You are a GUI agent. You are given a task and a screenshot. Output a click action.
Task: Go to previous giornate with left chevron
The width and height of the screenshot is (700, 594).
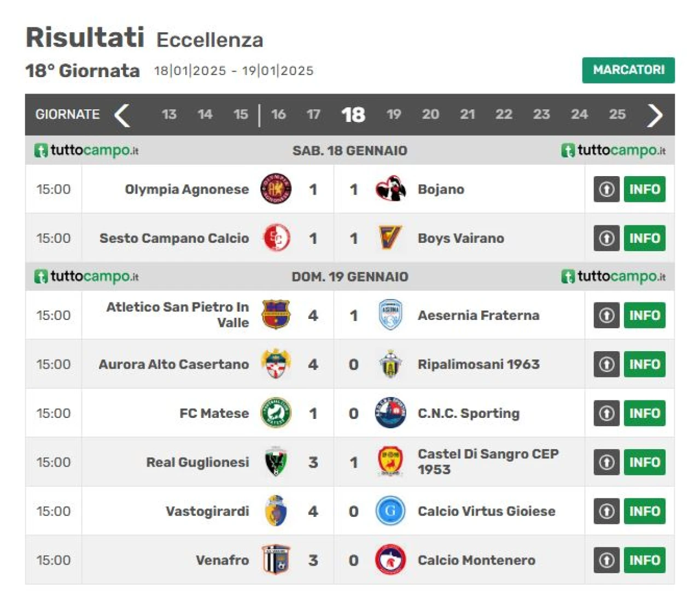122,115
